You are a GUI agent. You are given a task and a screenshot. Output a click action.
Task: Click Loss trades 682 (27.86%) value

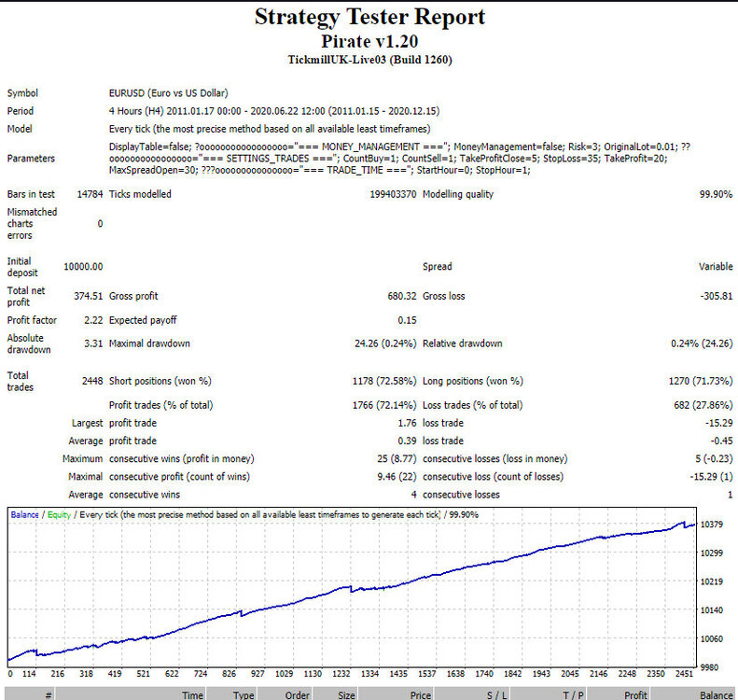click(703, 405)
